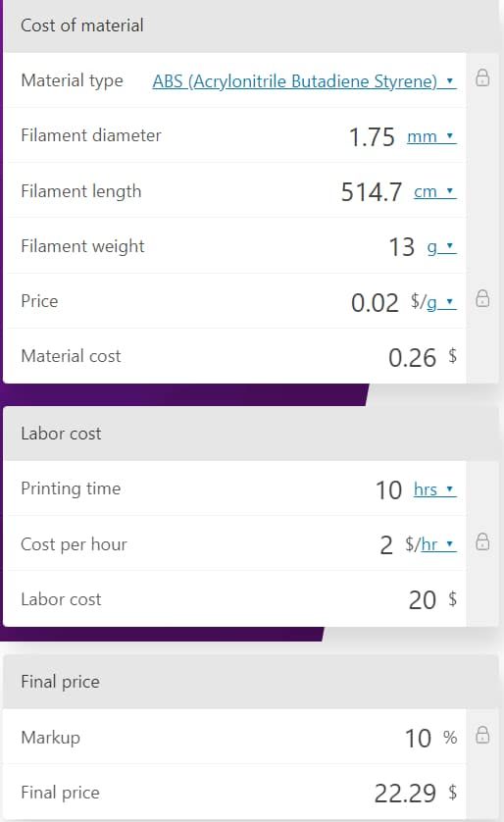Edit the price value 0.02
Viewport: 504px width, 822px height.
click(375, 303)
